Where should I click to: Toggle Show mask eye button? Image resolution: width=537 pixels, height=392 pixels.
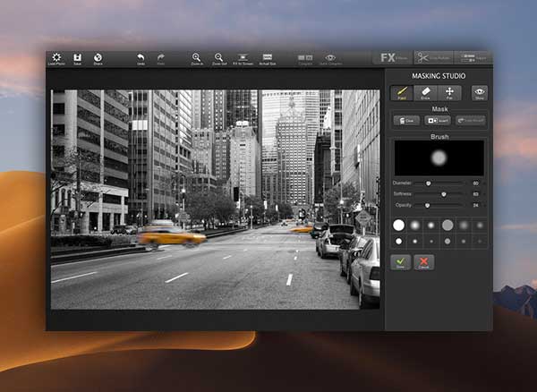pyautogui.click(x=480, y=93)
